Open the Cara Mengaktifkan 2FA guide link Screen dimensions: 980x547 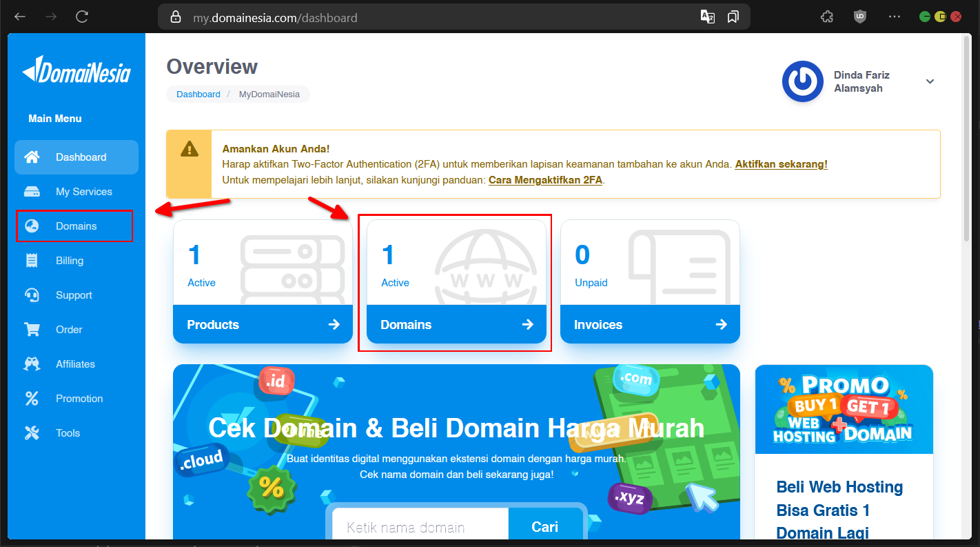click(545, 180)
